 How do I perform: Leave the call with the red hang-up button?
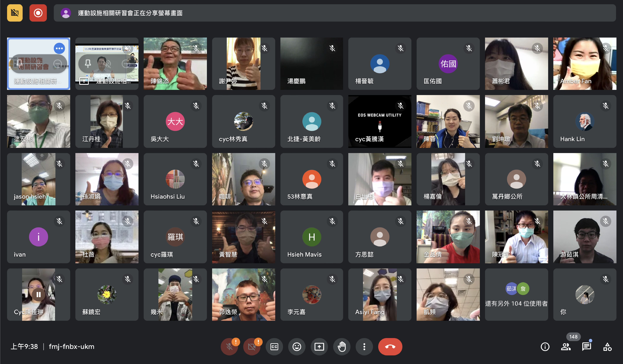[x=390, y=346]
